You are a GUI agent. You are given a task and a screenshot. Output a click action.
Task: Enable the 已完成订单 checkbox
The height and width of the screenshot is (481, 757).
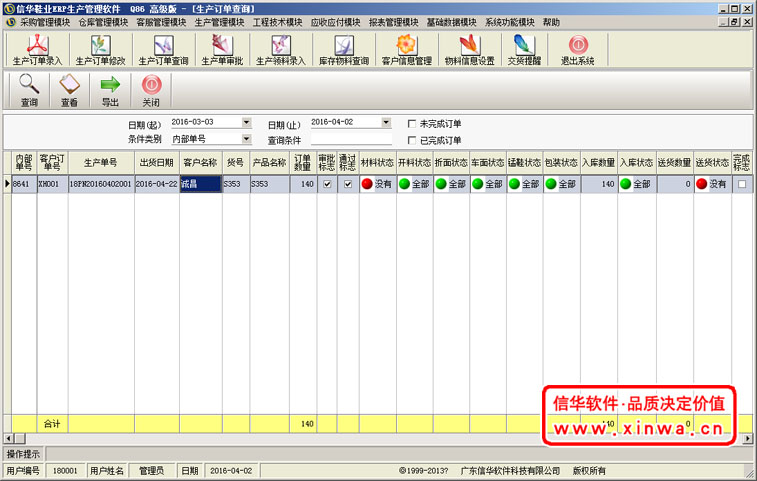412,140
